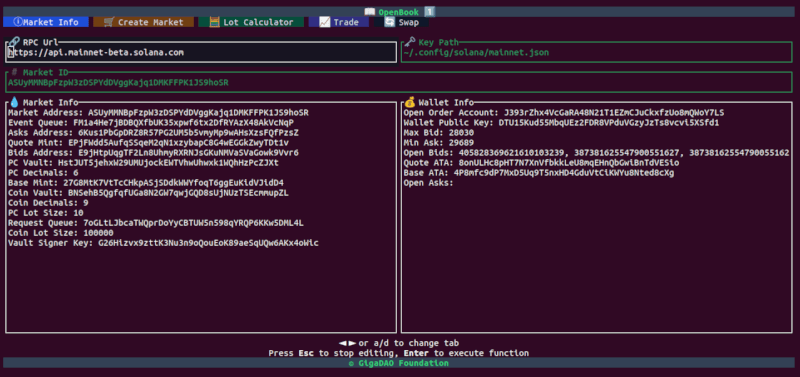Click the Request Queue line

[x=156, y=223]
